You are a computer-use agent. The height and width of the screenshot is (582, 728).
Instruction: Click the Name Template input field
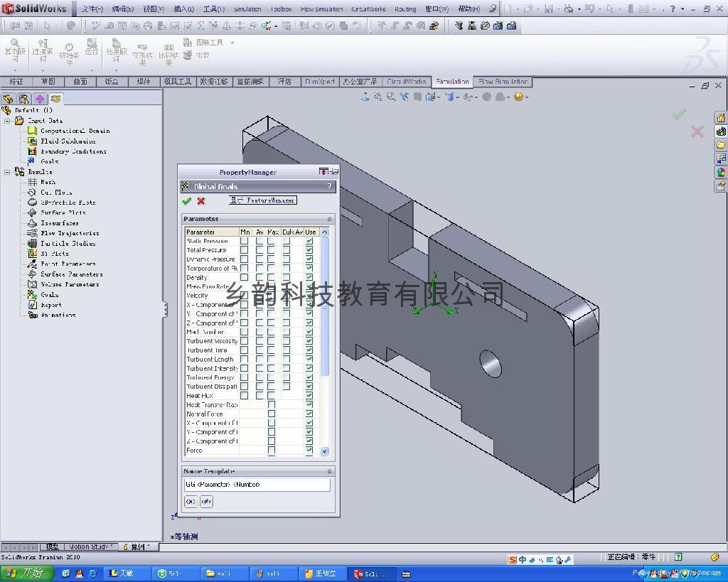click(256, 484)
